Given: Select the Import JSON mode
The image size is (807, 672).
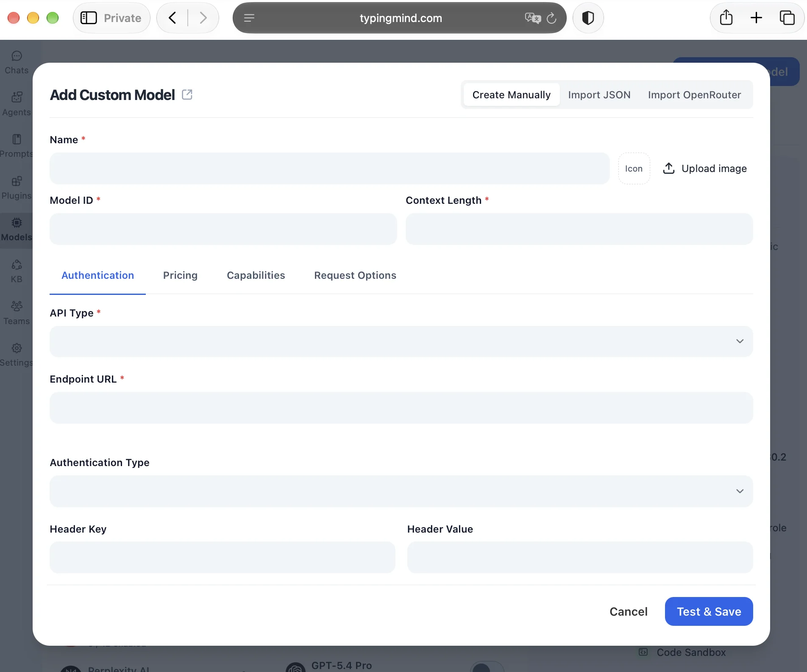Looking at the screenshot, I should pos(599,94).
